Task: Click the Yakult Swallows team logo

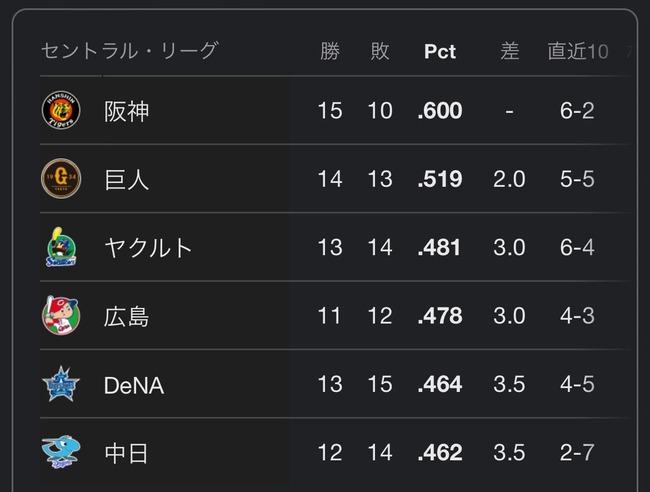Action: [61, 247]
